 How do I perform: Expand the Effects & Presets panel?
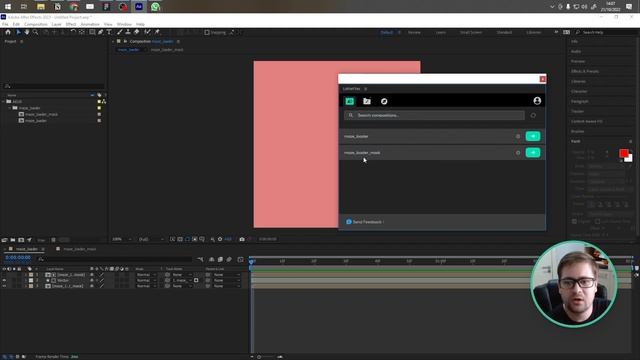(585, 71)
